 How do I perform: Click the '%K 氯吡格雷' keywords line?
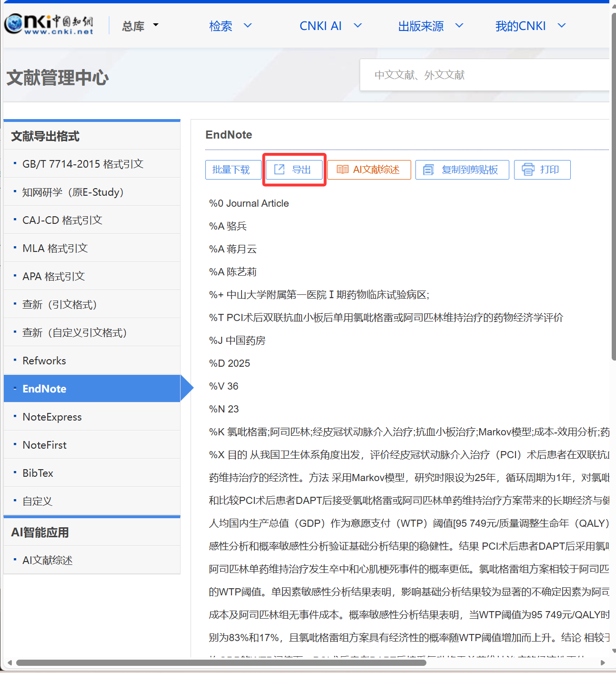pyautogui.click(x=409, y=432)
